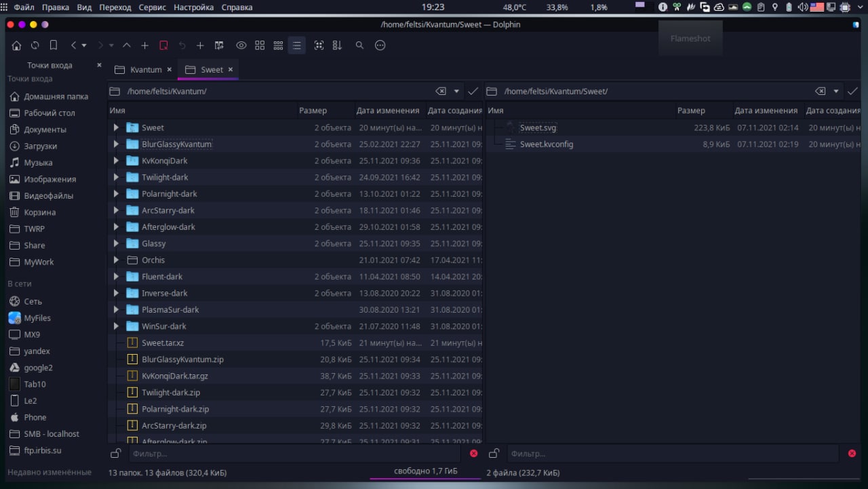The height and width of the screenshot is (489, 868).
Task: Open the yandex network place
Action: click(x=37, y=351)
